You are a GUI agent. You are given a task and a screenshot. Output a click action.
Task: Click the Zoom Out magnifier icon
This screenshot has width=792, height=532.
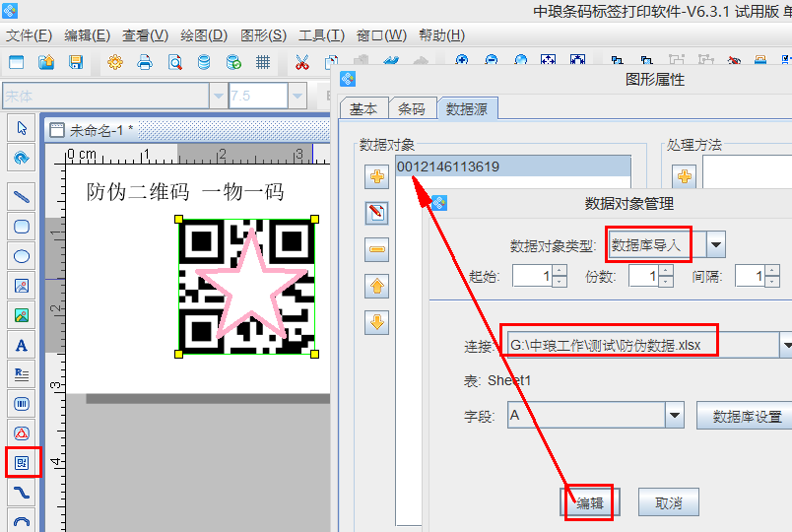[x=491, y=60]
